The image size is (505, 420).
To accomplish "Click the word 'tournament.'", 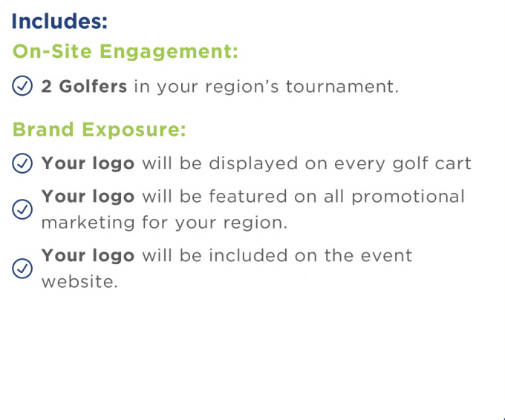I will (x=342, y=87).
